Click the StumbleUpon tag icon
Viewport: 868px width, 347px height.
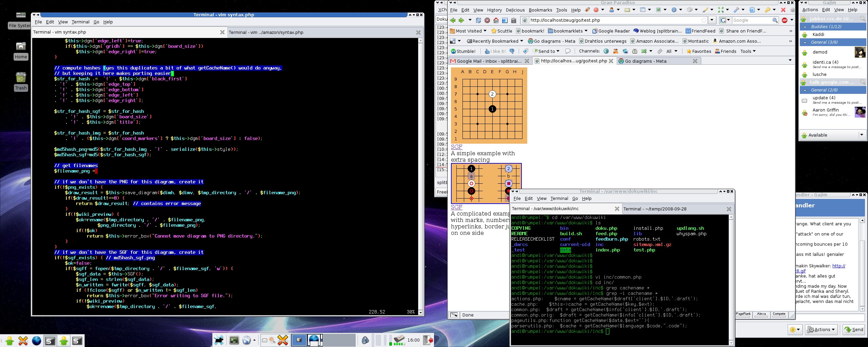coord(525,51)
